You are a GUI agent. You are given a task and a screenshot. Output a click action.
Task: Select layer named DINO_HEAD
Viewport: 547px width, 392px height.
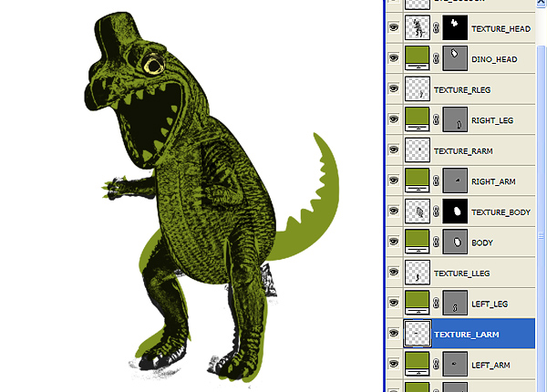(494, 59)
